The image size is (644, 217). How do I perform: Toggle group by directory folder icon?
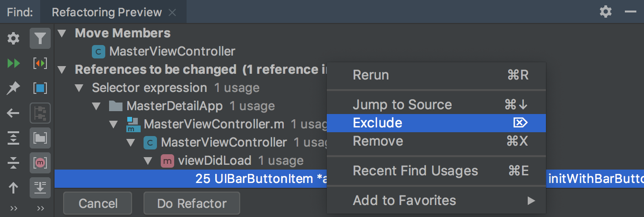pos(40,138)
